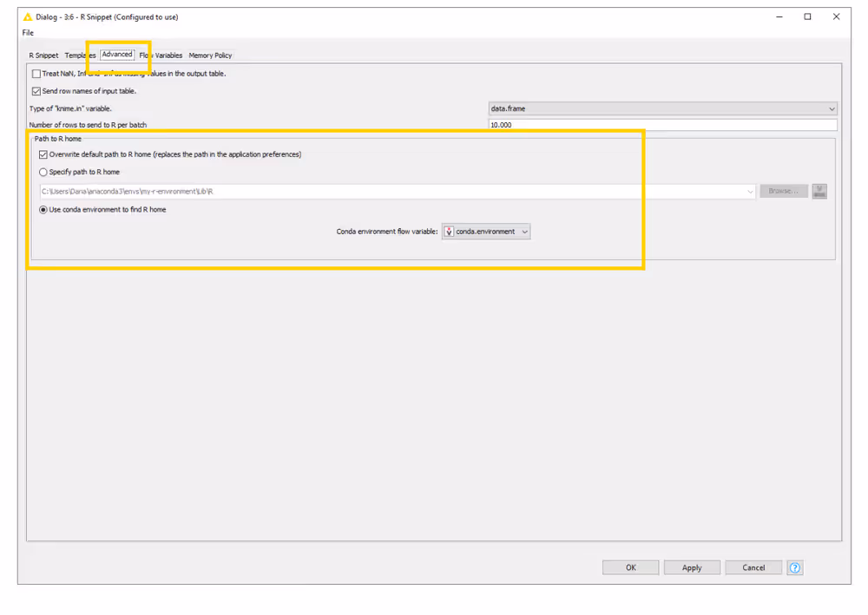Select Use conda environment to find R home
Screen dimensions: 868x615
tap(43, 210)
